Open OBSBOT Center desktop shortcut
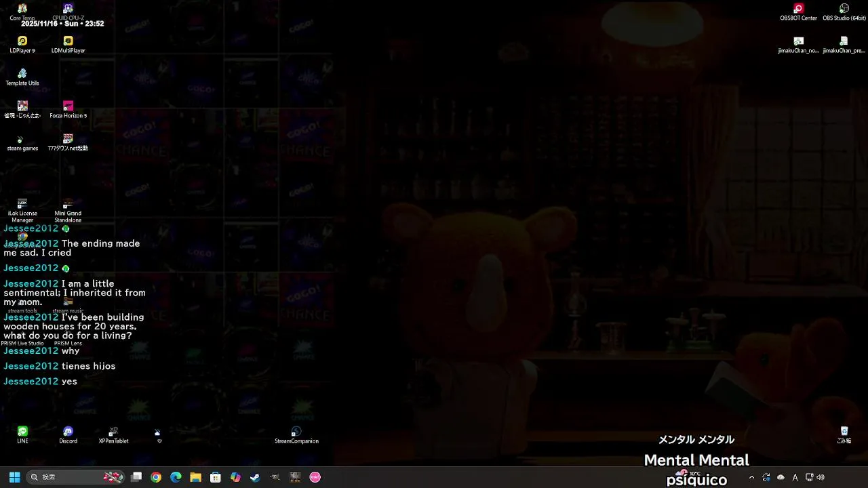The height and width of the screenshot is (488, 868). click(799, 12)
